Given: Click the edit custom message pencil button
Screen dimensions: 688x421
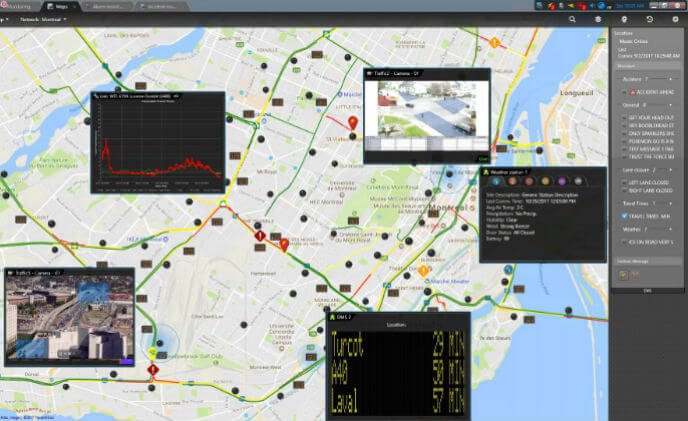Looking at the screenshot, I should [623, 275].
